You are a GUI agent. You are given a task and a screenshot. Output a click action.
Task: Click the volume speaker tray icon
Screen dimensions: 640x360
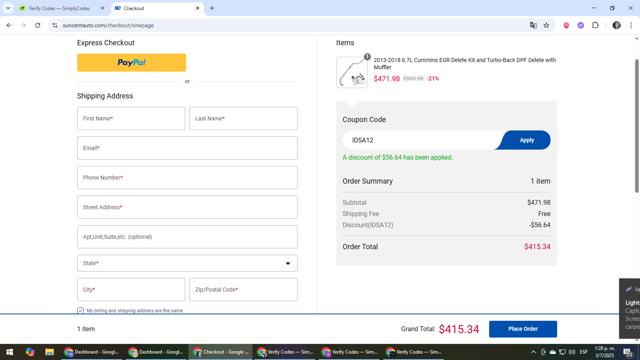[571, 352]
